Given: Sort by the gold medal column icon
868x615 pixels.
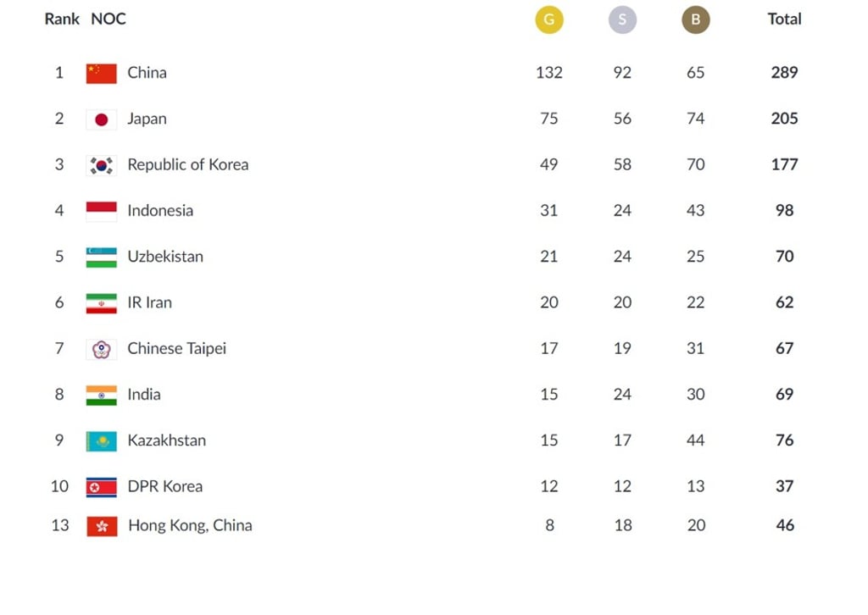Looking at the screenshot, I should 549,19.
